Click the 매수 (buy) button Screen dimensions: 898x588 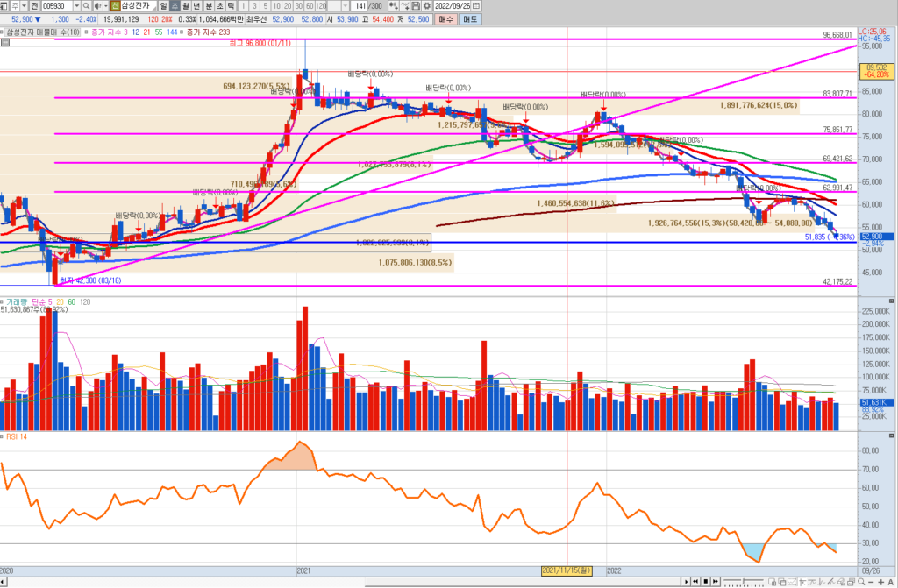click(446, 18)
